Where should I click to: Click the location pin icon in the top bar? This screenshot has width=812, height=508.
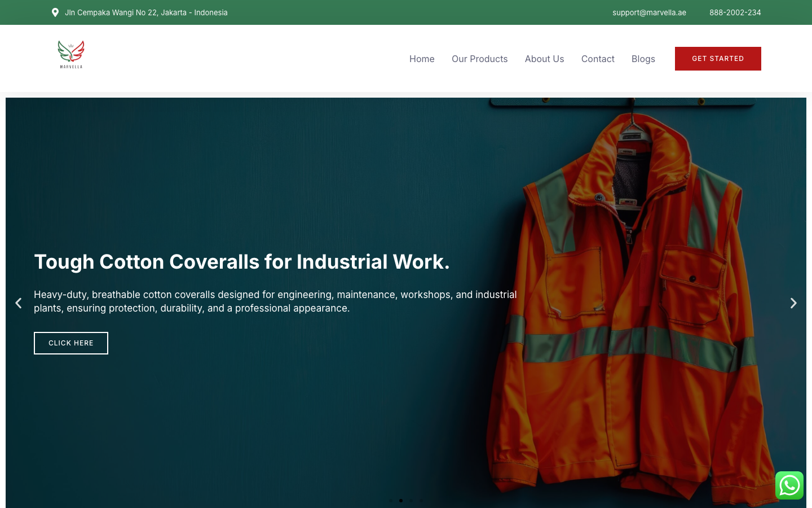tap(55, 12)
